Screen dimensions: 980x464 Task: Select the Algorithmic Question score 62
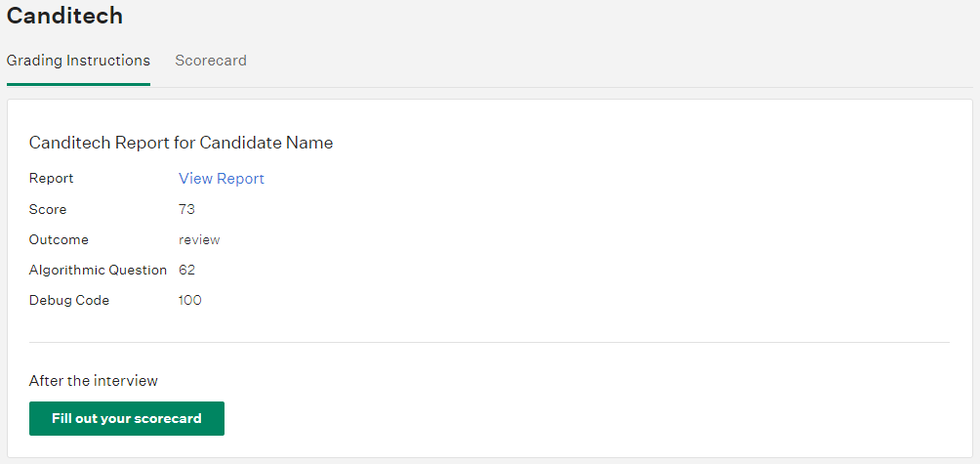[186, 271]
